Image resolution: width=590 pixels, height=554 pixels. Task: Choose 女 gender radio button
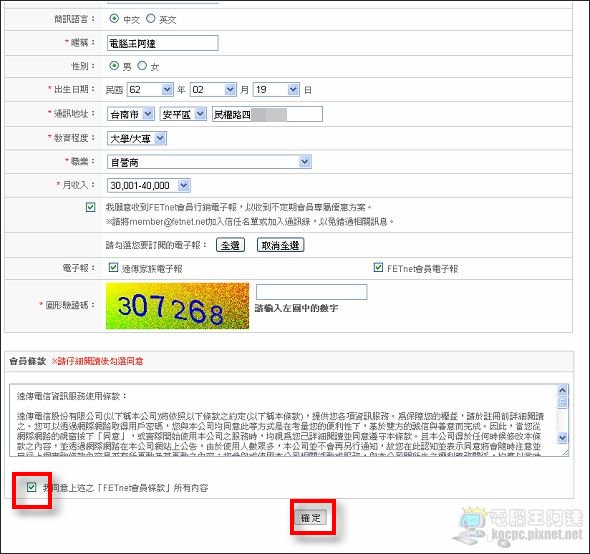(142, 66)
